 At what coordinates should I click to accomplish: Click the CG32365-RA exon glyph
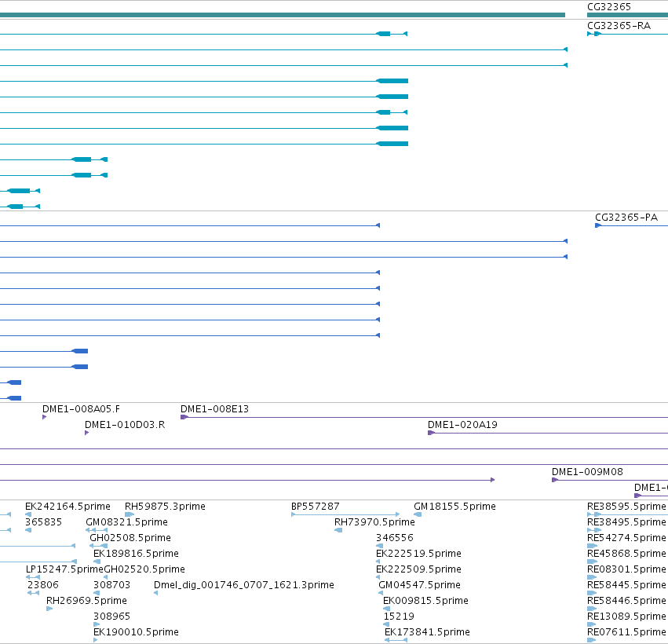[x=597, y=34]
